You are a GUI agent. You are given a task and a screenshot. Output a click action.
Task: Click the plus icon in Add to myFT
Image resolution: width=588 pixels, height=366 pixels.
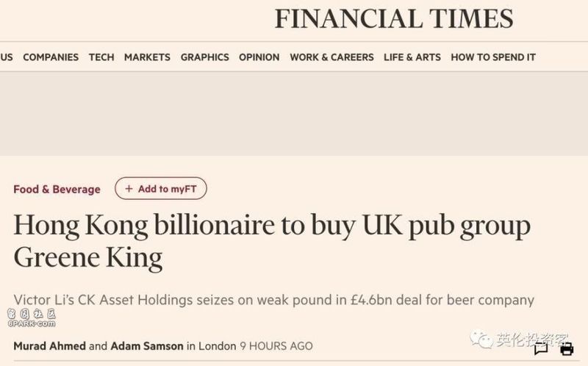(129, 189)
